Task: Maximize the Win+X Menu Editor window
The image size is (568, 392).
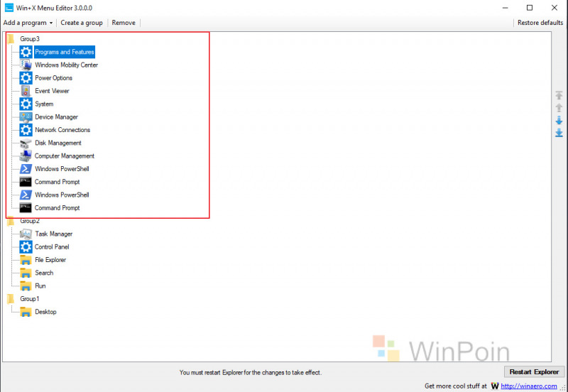Action: (530, 8)
